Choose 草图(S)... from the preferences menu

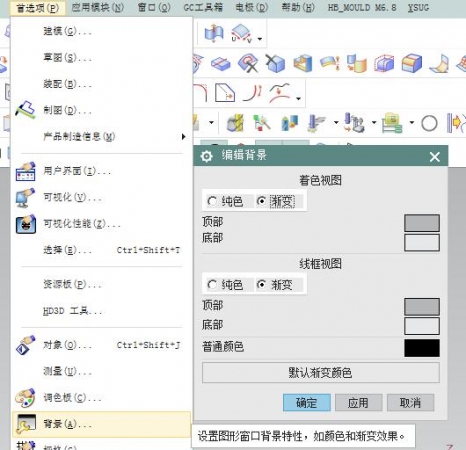click(x=102, y=57)
